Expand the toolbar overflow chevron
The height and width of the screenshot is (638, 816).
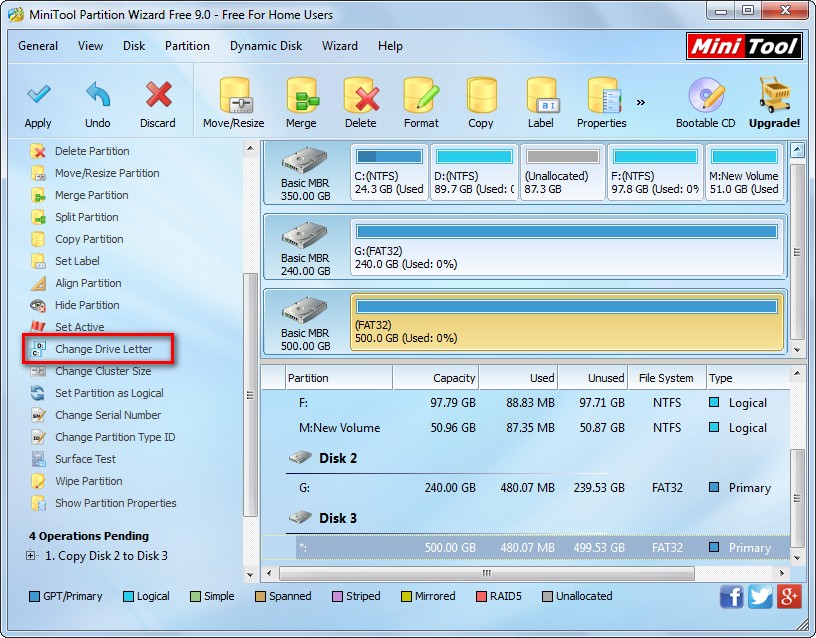(x=641, y=102)
